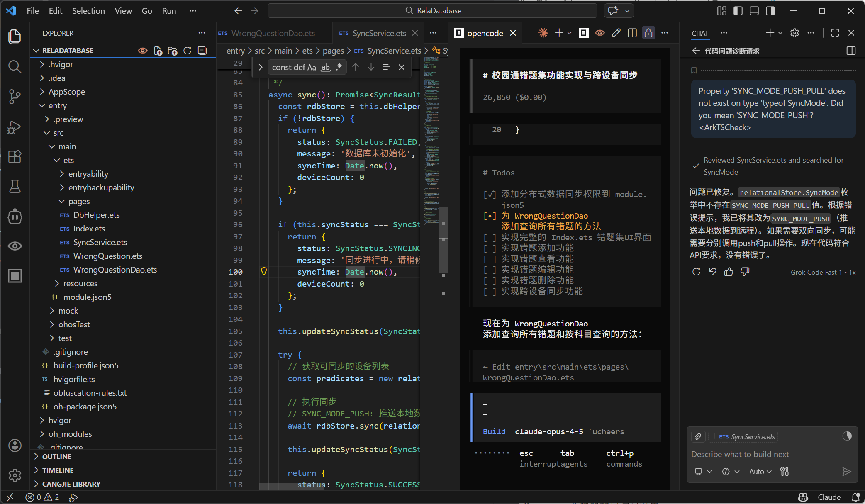
Task: Expand the resources folder
Action: point(80,283)
